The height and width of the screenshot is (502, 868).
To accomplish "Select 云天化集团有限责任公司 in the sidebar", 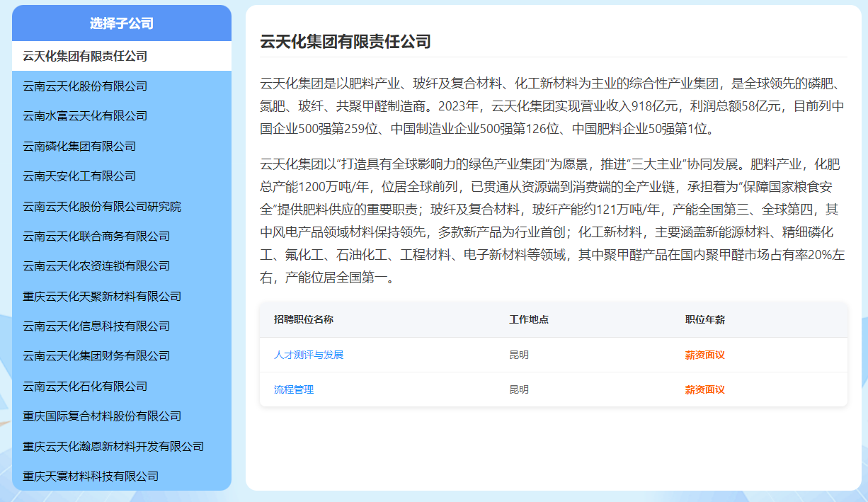I will (85, 56).
